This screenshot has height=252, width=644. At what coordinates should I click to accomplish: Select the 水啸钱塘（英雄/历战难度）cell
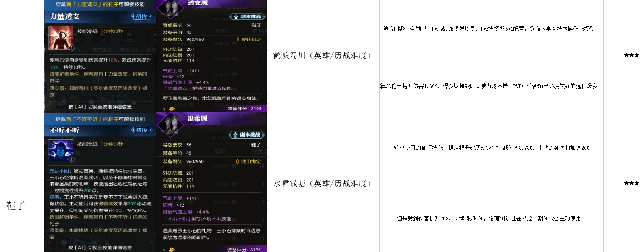pyautogui.click(x=324, y=183)
